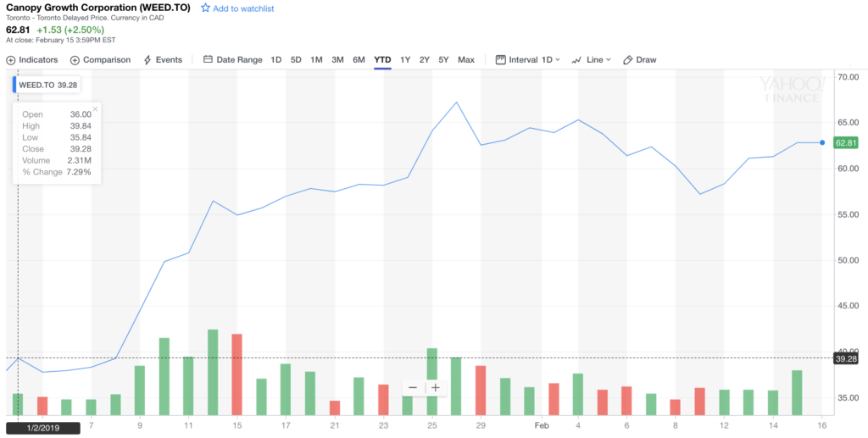Click the Draw label

coord(646,59)
